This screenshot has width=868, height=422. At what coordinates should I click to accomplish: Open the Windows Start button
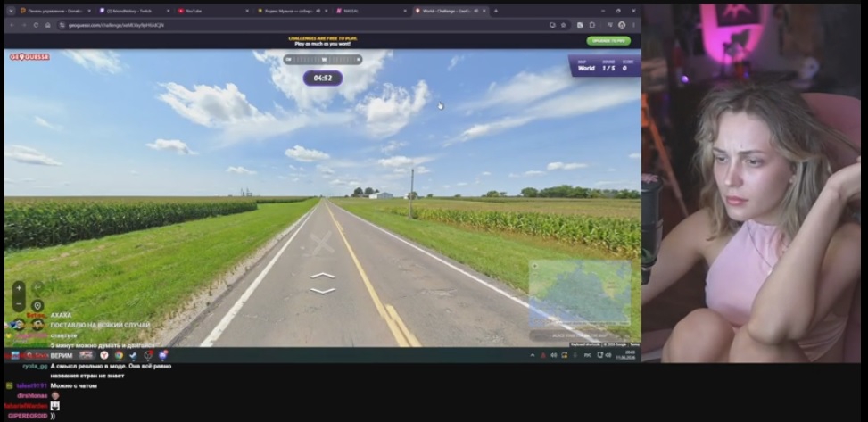[15, 355]
